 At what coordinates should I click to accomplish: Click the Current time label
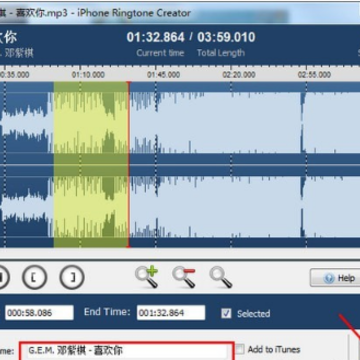[160, 53]
